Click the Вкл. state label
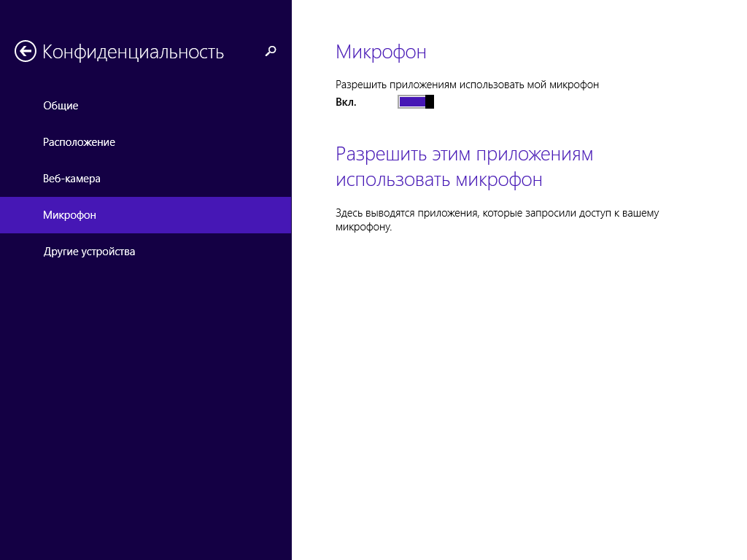747x560 pixels. pyautogui.click(x=346, y=103)
